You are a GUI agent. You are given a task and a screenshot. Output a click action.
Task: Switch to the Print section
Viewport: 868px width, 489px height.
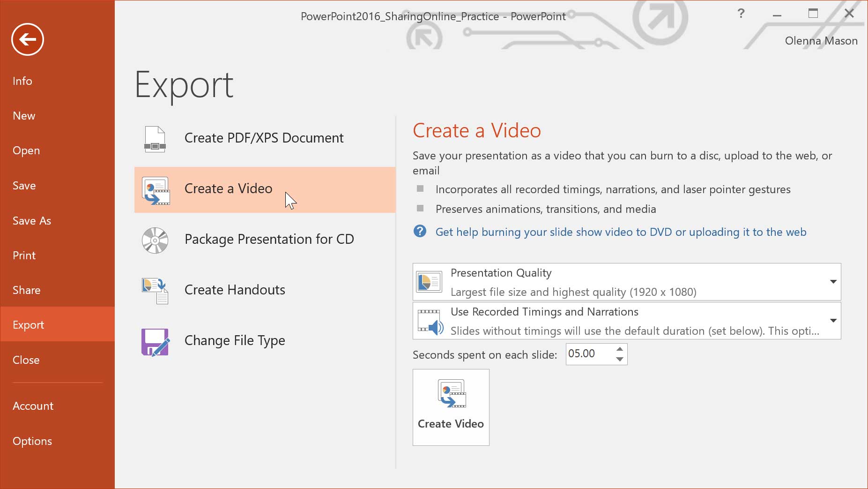coord(24,255)
